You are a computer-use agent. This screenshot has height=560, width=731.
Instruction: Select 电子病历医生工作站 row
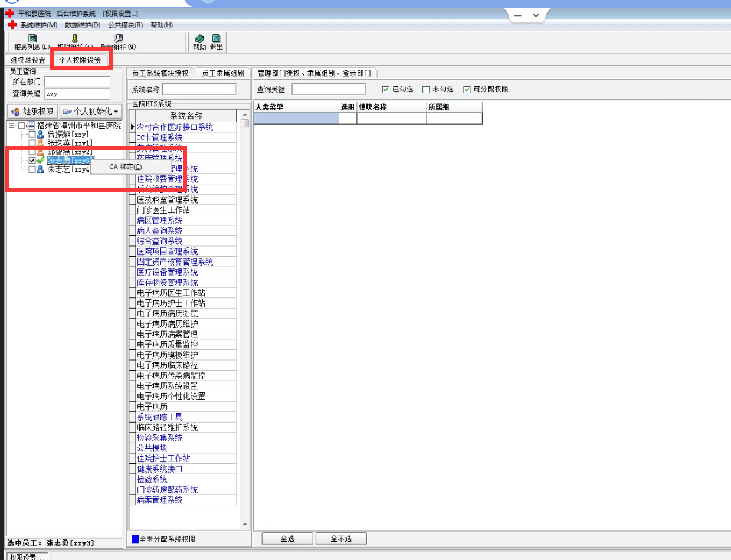(x=186, y=293)
